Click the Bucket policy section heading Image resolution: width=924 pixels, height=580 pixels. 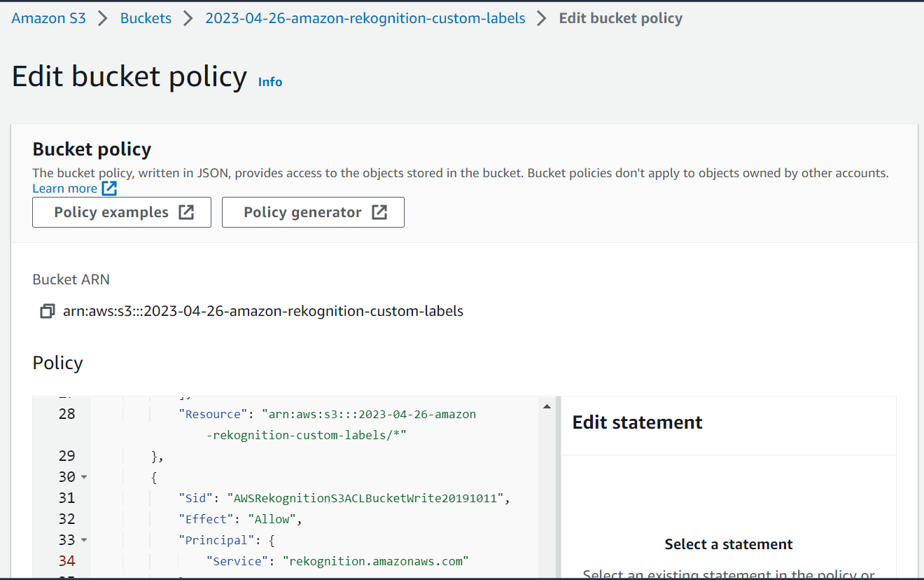92,149
